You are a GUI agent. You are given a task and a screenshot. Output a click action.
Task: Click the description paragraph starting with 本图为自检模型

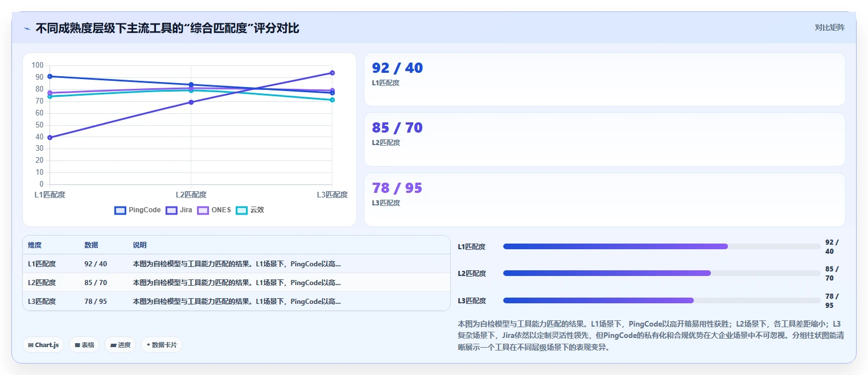coord(651,336)
